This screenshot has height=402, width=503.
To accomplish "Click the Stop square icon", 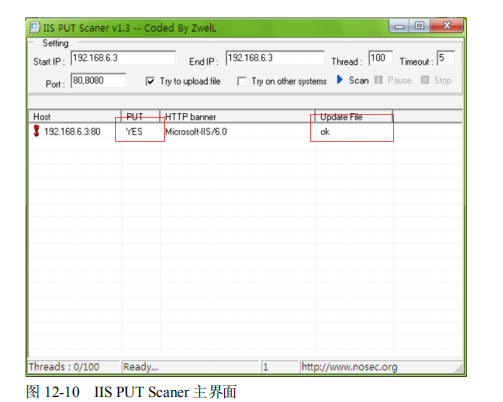I will [425, 80].
